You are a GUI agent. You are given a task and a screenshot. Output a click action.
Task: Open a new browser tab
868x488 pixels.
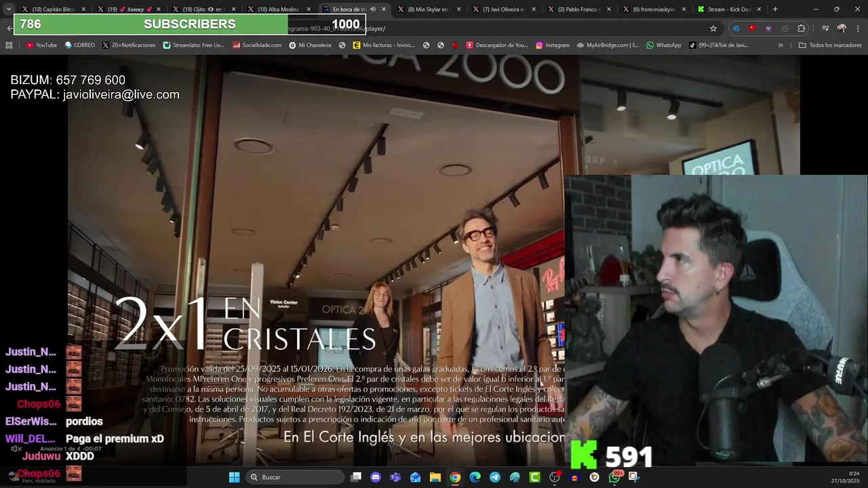[775, 9]
